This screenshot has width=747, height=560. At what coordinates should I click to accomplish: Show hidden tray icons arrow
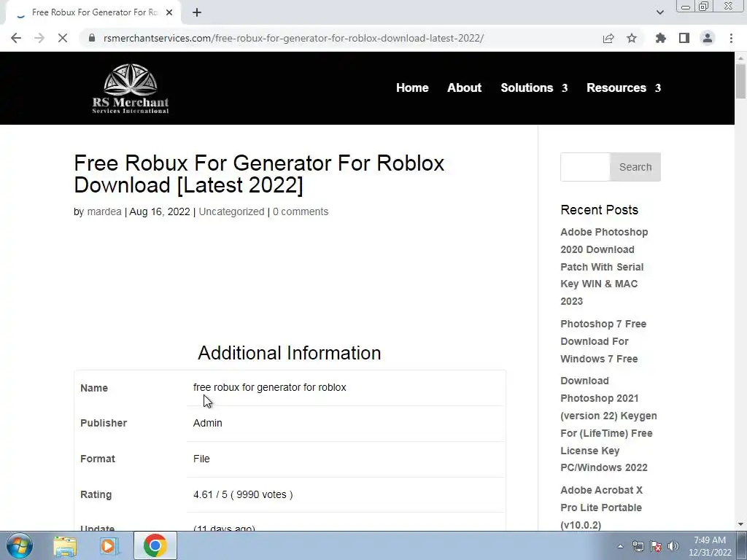(620, 546)
